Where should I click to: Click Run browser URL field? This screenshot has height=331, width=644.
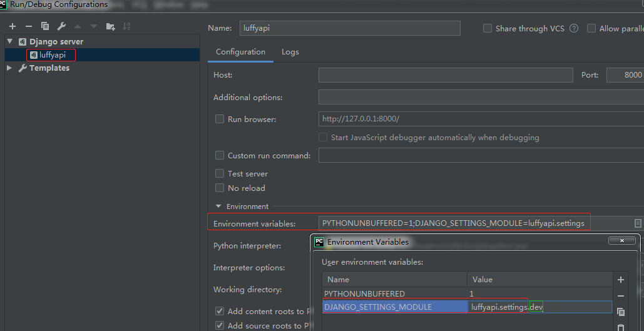click(481, 119)
